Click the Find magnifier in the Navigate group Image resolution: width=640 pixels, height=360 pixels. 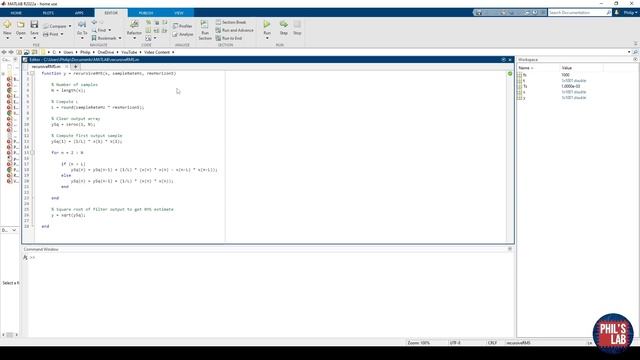click(94, 30)
